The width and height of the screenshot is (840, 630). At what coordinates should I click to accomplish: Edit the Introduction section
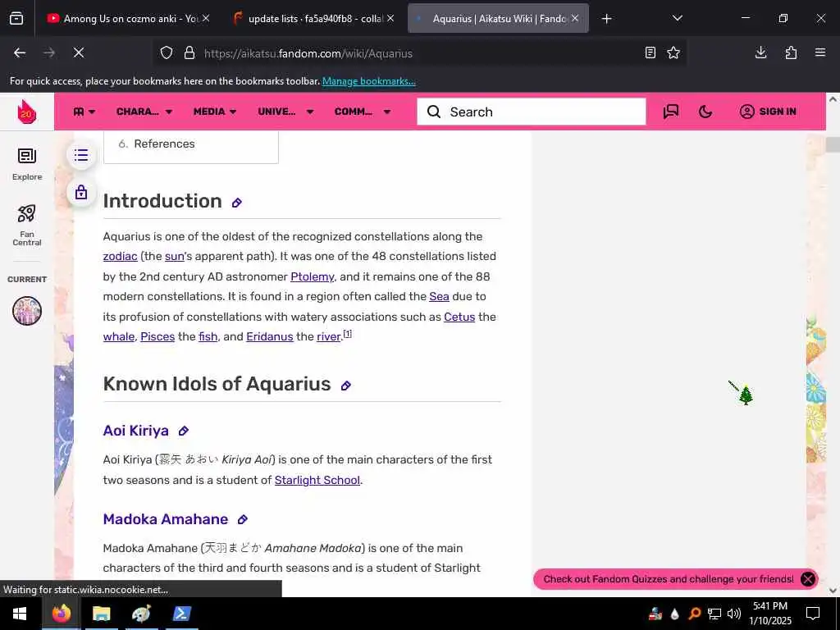(x=237, y=203)
